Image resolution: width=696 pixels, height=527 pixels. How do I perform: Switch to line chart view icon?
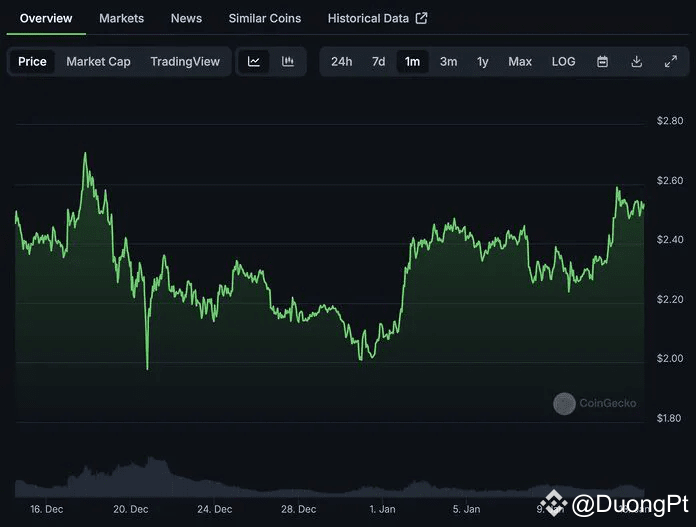(254, 62)
